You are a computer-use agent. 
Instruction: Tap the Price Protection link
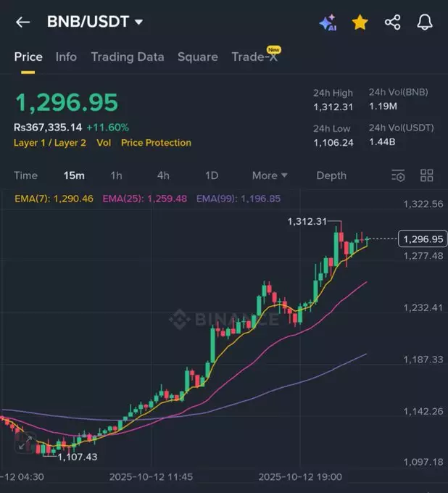click(156, 143)
